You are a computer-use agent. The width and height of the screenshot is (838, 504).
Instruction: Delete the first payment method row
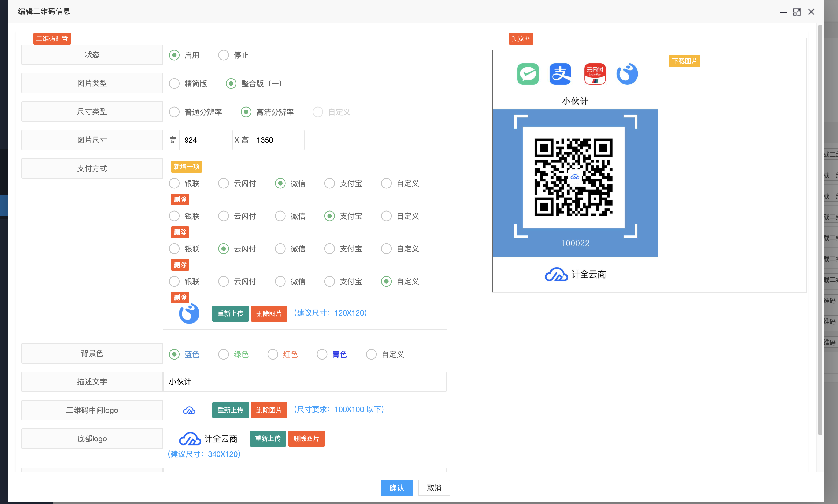[x=180, y=199]
